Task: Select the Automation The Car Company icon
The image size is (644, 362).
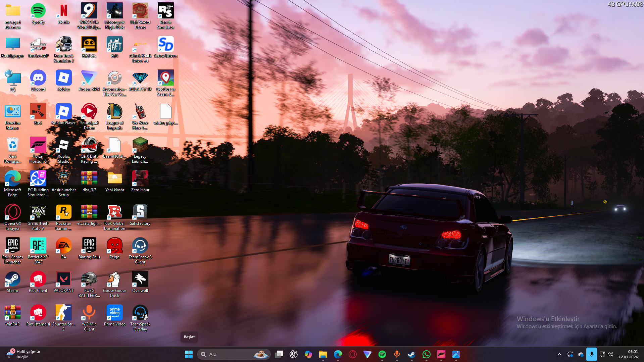Action: pos(115,83)
